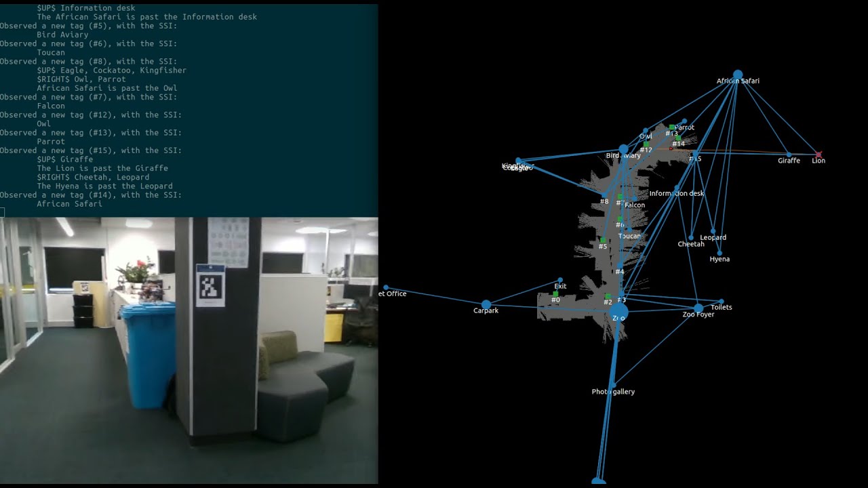The height and width of the screenshot is (488, 868).
Task: Click the Leopard node label
Action: (713, 237)
